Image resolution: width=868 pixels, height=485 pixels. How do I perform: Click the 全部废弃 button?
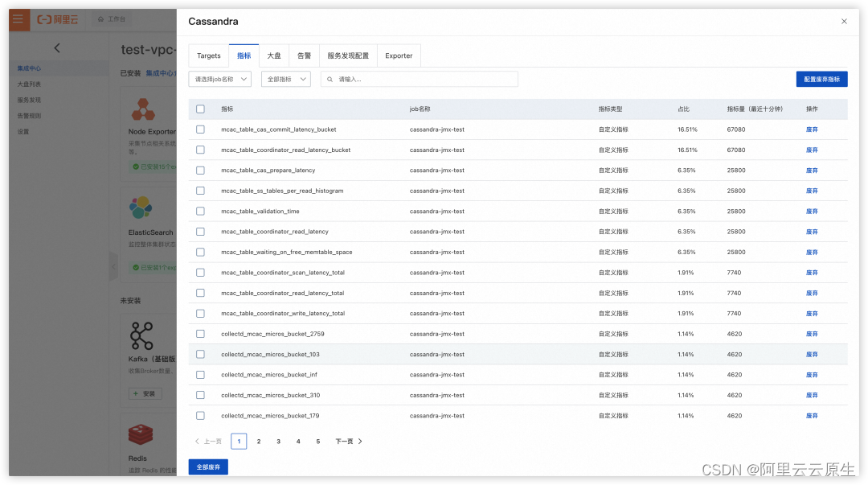[x=208, y=467]
